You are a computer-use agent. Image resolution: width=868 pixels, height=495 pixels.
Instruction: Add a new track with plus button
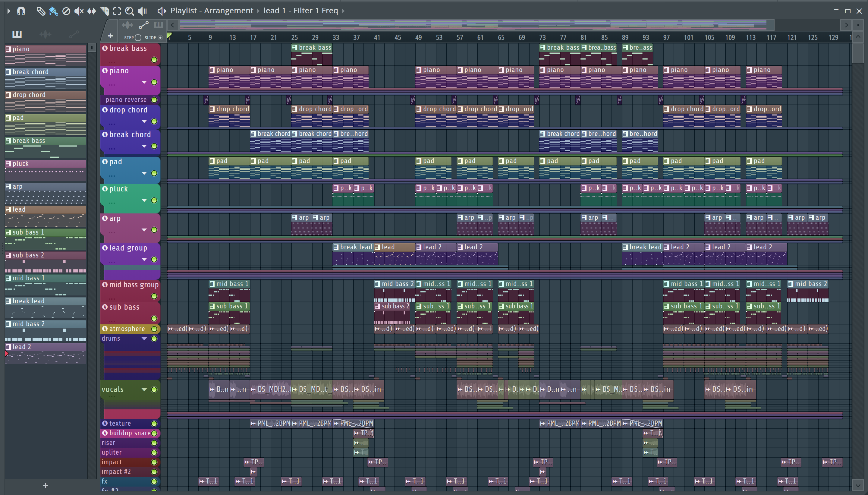tap(110, 36)
